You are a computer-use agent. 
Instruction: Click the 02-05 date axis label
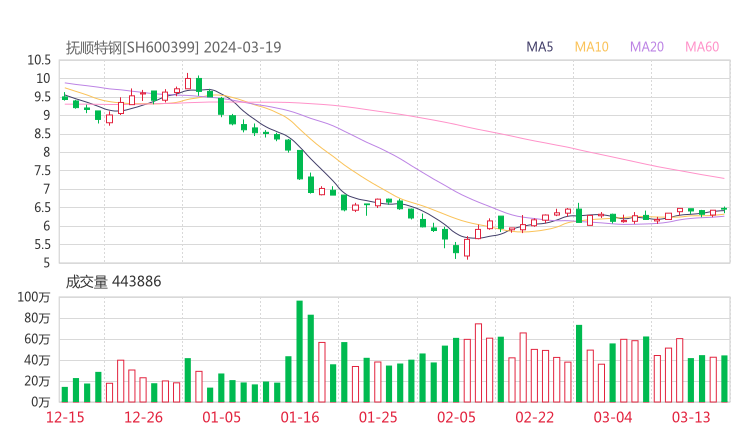(x=456, y=417)
